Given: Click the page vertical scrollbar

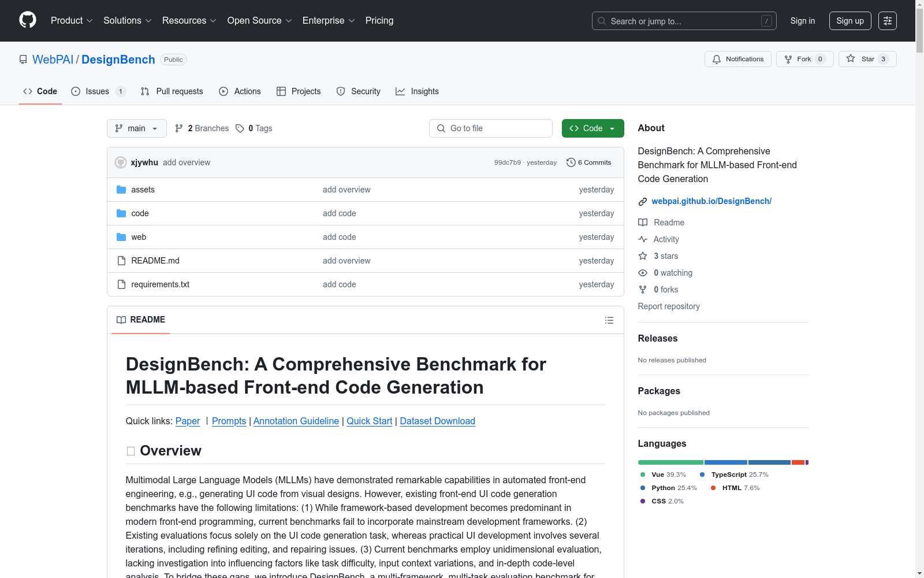Looking at the screenshot, I should pos(919,289).
